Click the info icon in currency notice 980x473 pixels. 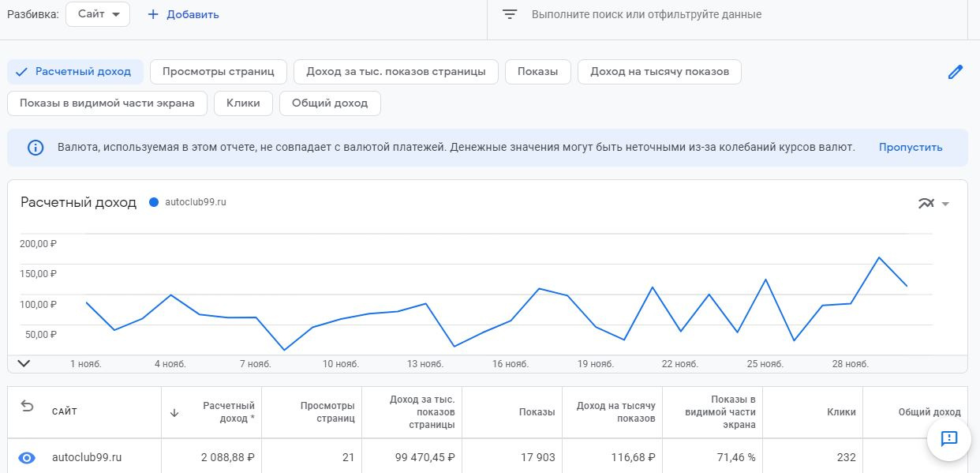[36, 148]
